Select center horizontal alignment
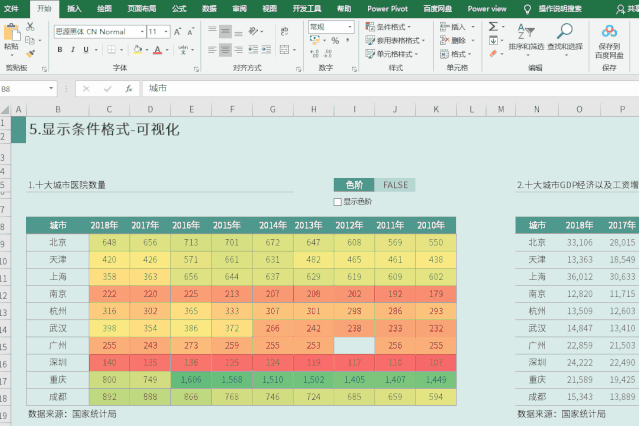This screenshot has width=639, height=426. (225, 50)
